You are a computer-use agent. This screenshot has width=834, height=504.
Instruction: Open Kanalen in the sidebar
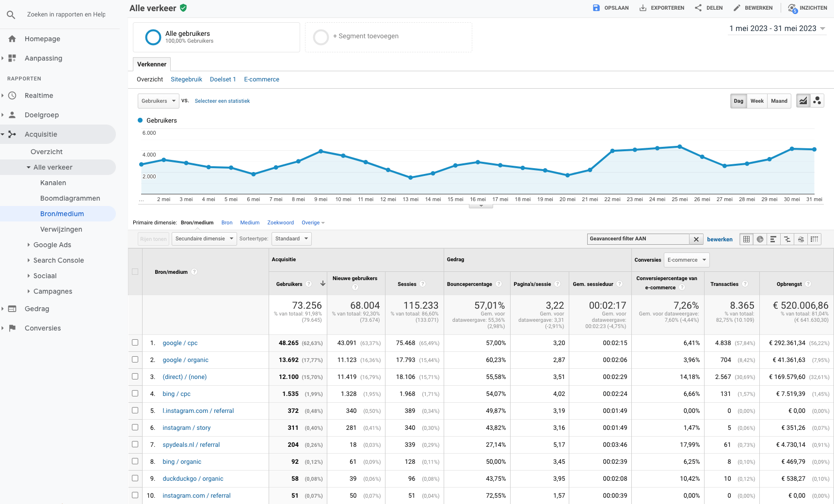coord(53,183)
